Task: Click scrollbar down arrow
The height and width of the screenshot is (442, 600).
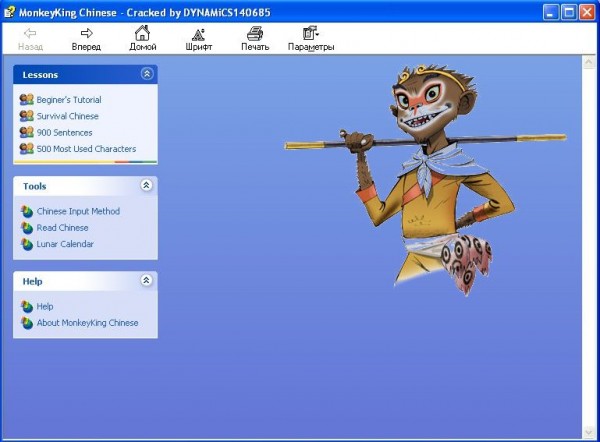Action: (x=589, y=432)
